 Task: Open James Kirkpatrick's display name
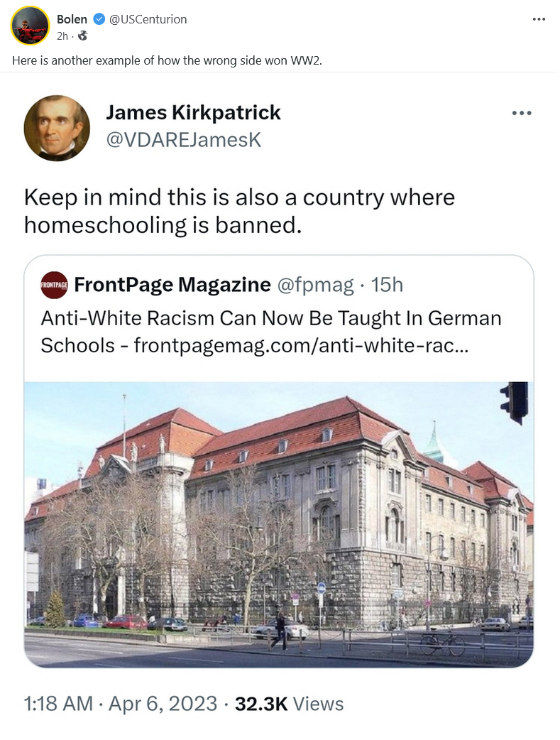(193, 113)
